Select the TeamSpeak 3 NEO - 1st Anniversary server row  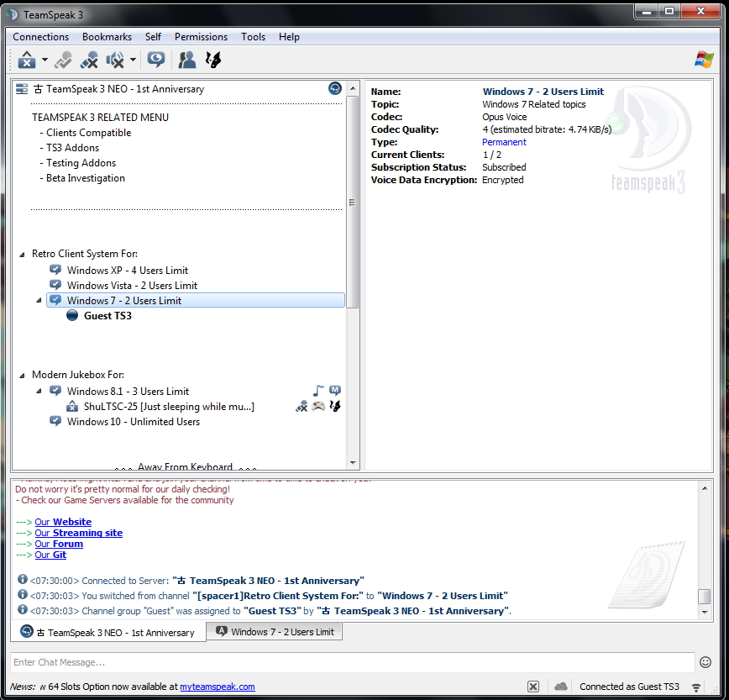point(179,89)
